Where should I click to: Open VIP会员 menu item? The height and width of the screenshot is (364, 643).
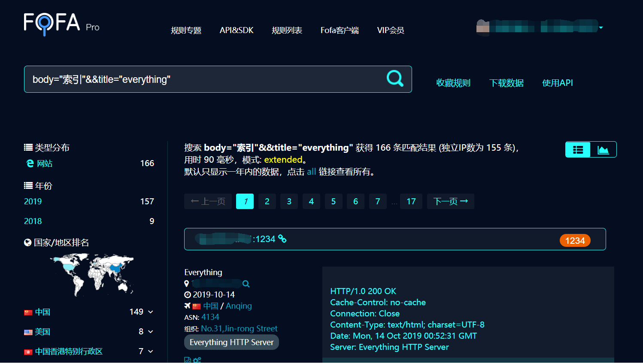[x=391, y=30]
